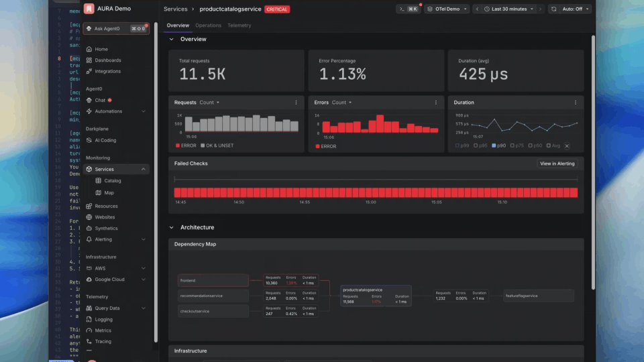The height and width of the screenshot is (362, 644).
Task: Open the Home page icon in sidebar
Action: (x=89, y=49)
